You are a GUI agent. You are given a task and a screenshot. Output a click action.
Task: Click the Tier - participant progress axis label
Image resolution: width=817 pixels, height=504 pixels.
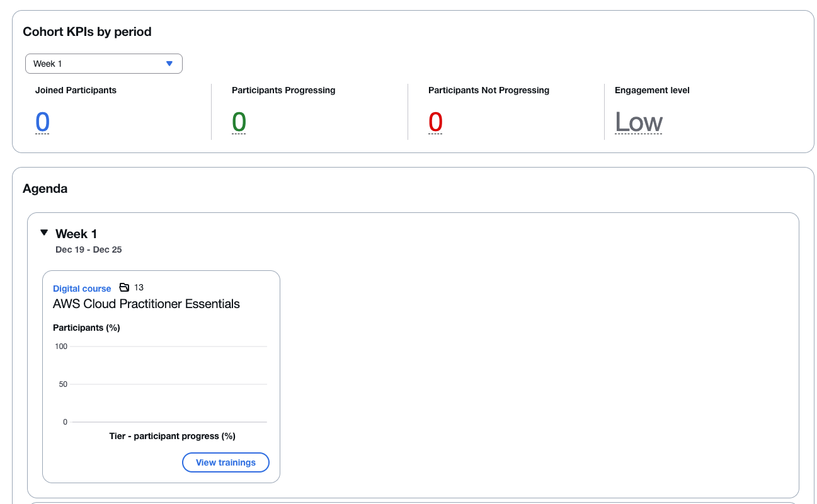pyautogui.click(x=172, y=436)
